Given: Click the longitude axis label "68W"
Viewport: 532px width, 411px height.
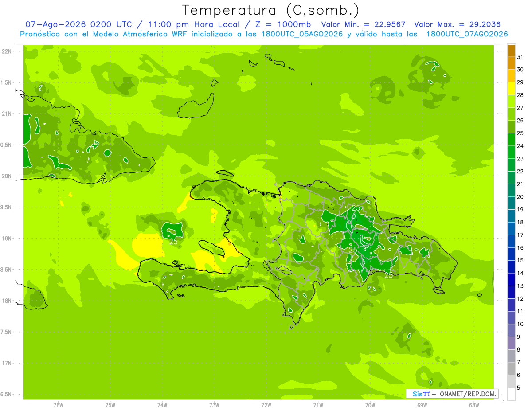Looking at the screenshot, I should (474, 405).
